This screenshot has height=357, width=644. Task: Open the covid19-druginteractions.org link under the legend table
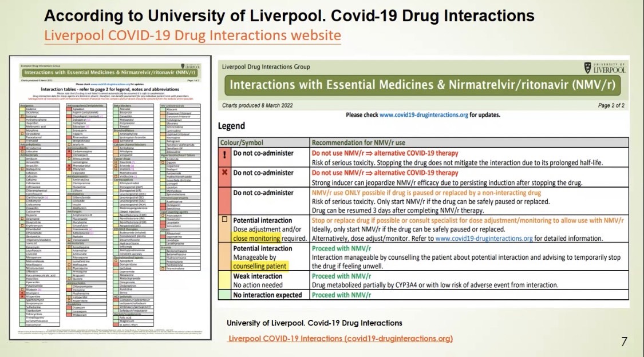pyautogui.click(x=341, y=339)
